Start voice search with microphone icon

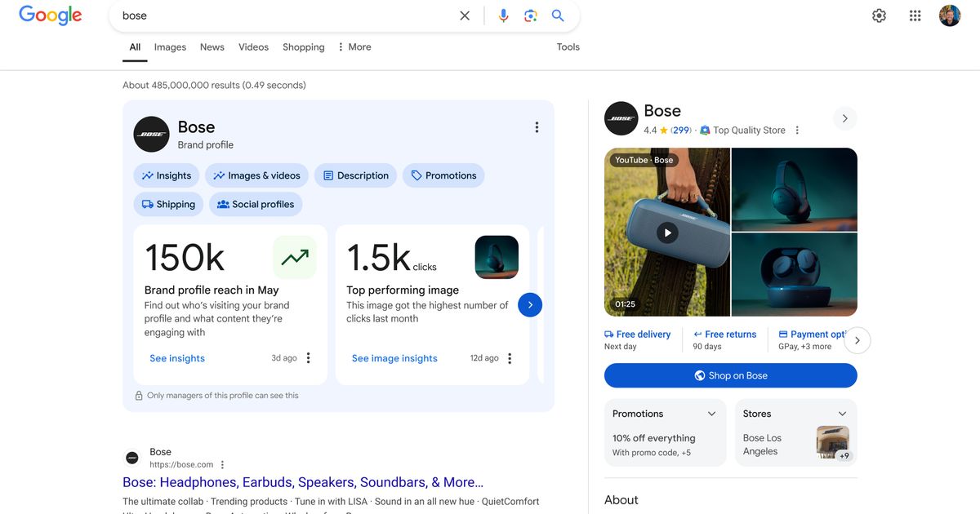503,16
